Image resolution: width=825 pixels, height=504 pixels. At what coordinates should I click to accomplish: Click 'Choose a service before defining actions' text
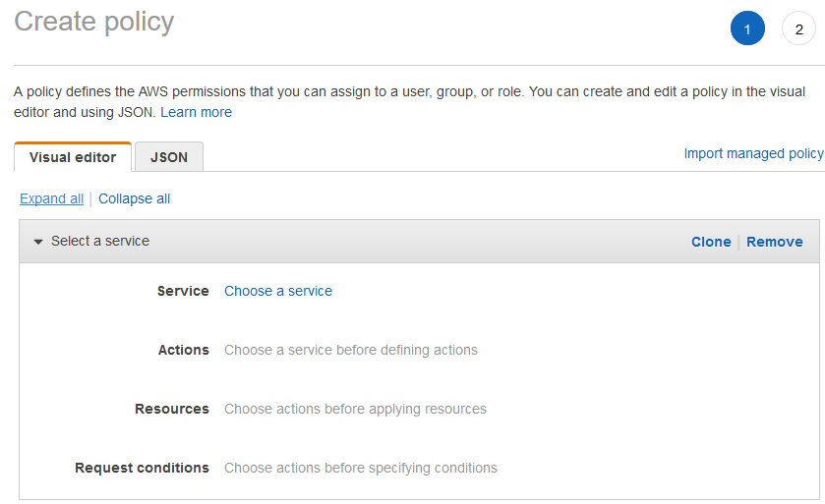tap(351, 350)
